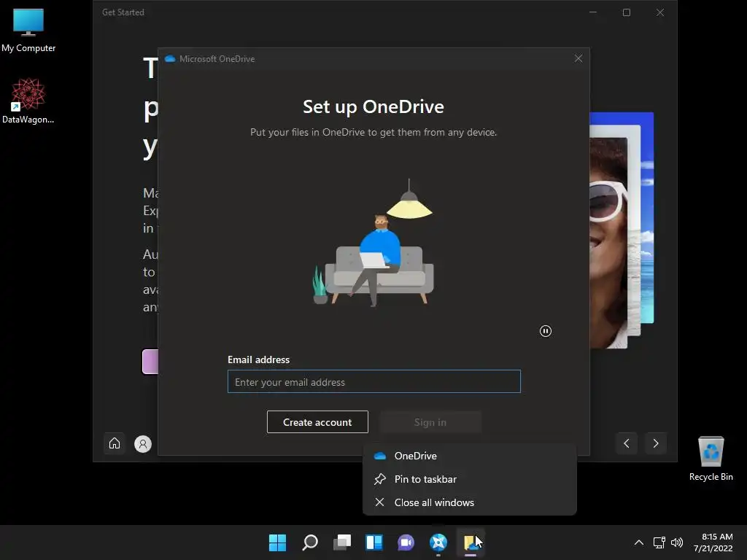
Task: Click the purple button in Get Started
Action: tap(150, 362)
